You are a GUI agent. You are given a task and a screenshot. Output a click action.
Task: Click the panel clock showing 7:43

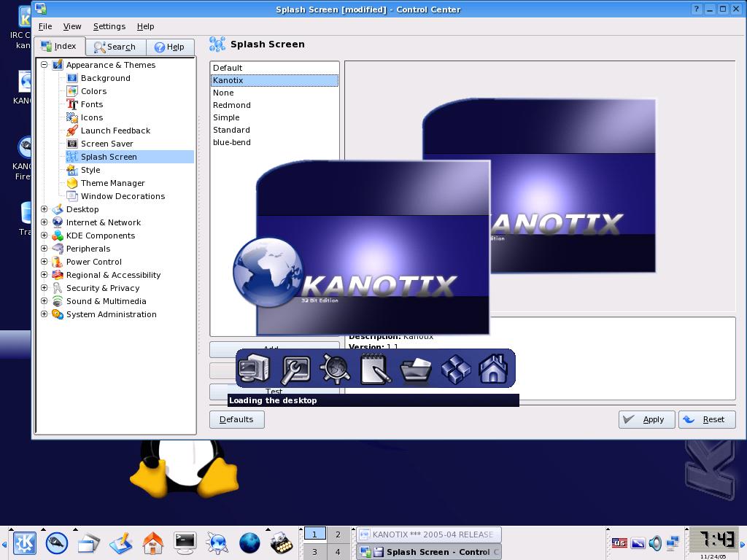(713, 540)
